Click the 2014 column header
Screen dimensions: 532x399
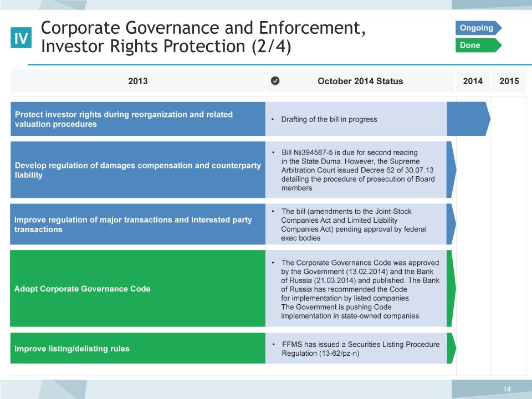point(473,81)
